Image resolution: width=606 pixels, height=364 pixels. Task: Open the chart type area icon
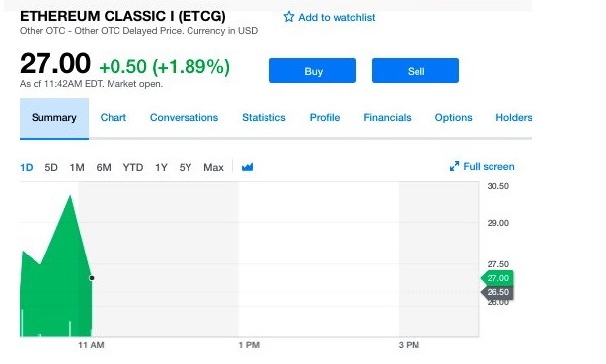click(247, 167)
